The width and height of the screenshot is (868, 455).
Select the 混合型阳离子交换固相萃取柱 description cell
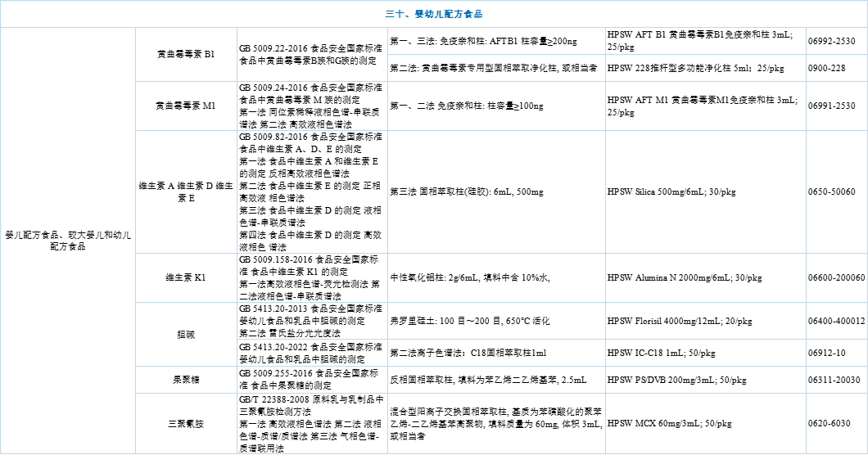pyautogui.click(x=496, y=424)
